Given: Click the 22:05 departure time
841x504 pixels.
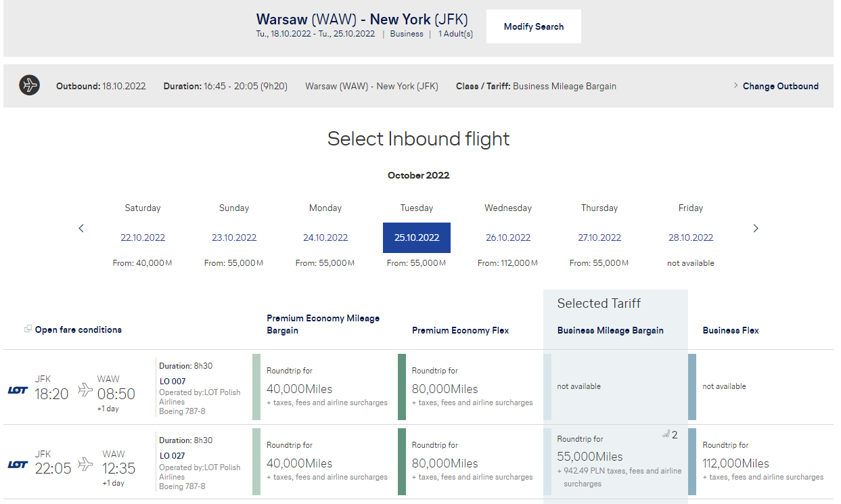Looking at the screenshot, I should tap(53, 468).
